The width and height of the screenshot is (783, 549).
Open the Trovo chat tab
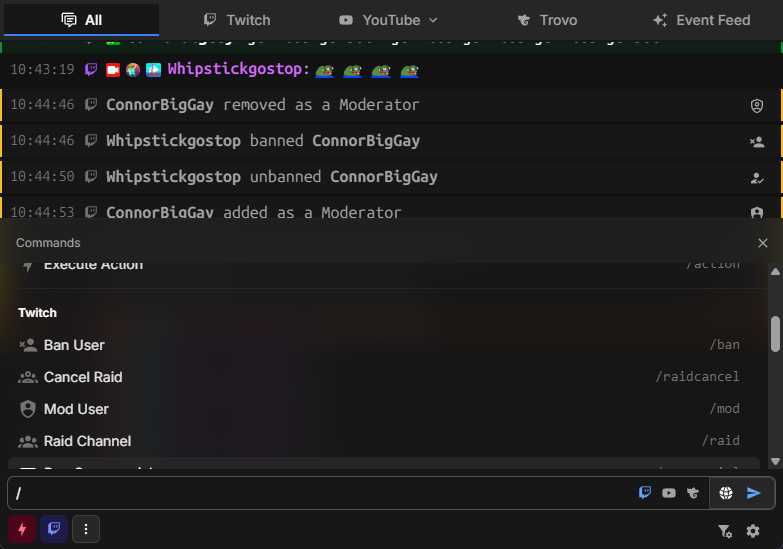click(547, 20)
